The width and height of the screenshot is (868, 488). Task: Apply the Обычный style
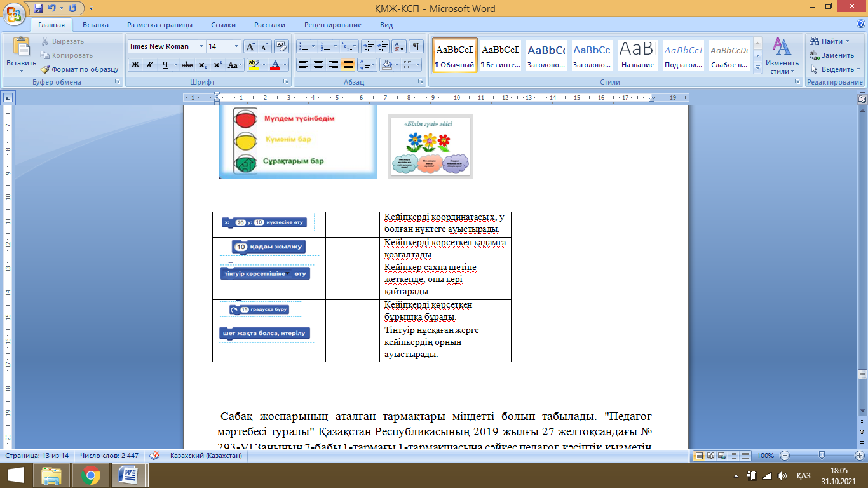(x=455, y=55)
